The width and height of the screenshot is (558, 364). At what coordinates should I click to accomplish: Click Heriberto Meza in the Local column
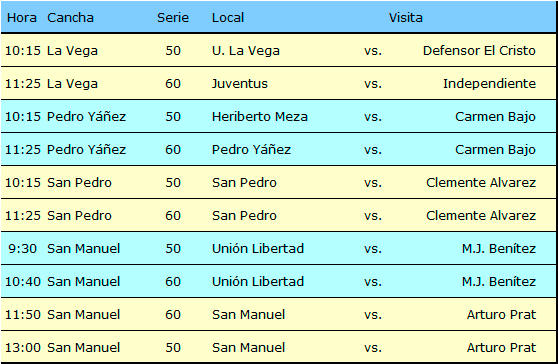point(259,117)
